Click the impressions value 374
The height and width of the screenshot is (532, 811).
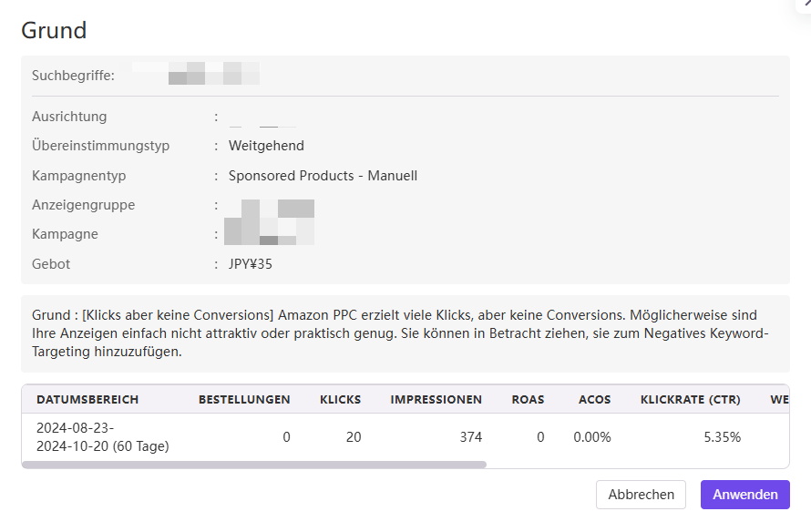(470, 437)
